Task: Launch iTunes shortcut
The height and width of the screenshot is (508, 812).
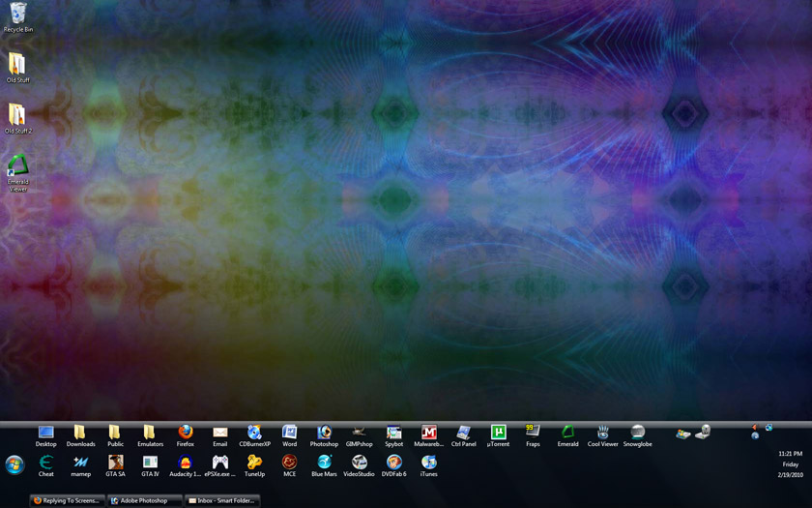Action: pyautogui.click(x=429, y=466)
